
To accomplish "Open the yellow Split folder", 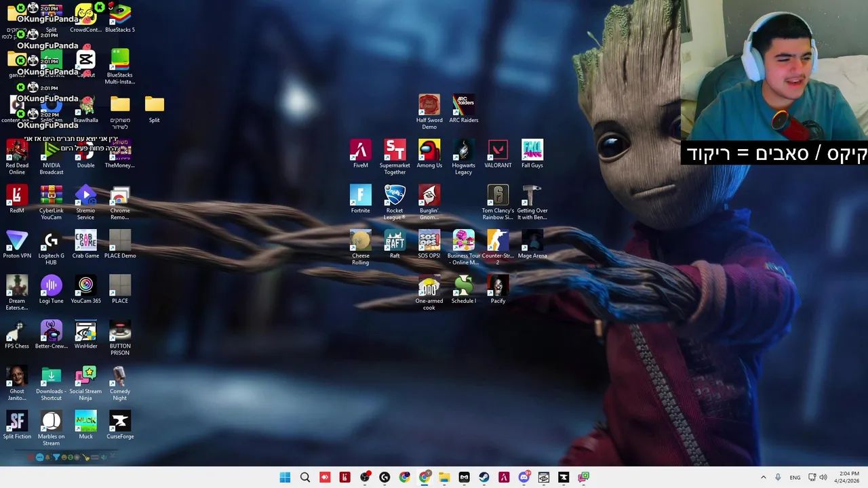I will [155, 109].
